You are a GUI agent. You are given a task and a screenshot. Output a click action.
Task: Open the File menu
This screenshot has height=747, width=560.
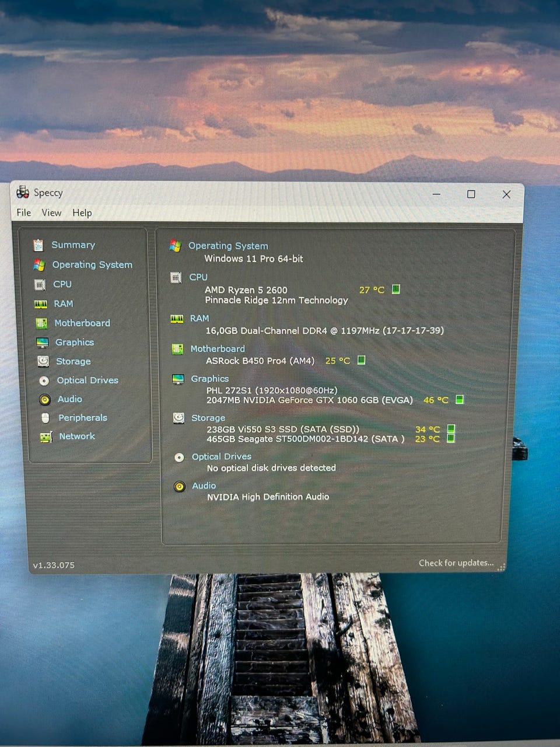pos(24,212)
